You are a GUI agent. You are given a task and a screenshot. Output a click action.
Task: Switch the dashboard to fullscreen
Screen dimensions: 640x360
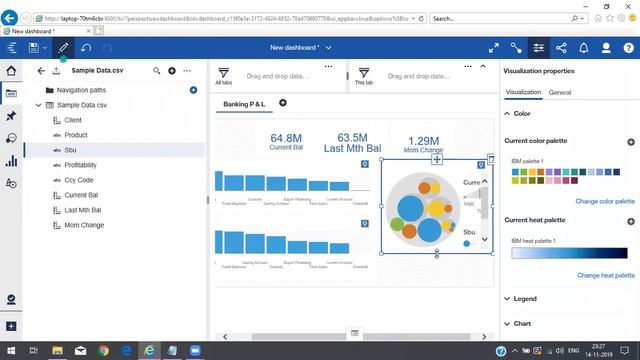click(x=493, y=48)
